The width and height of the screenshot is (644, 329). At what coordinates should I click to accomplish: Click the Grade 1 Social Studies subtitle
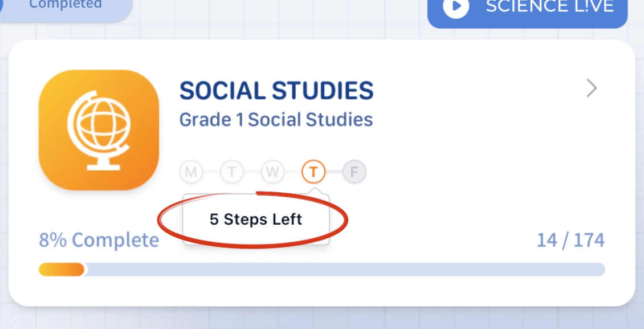point(276,120)
